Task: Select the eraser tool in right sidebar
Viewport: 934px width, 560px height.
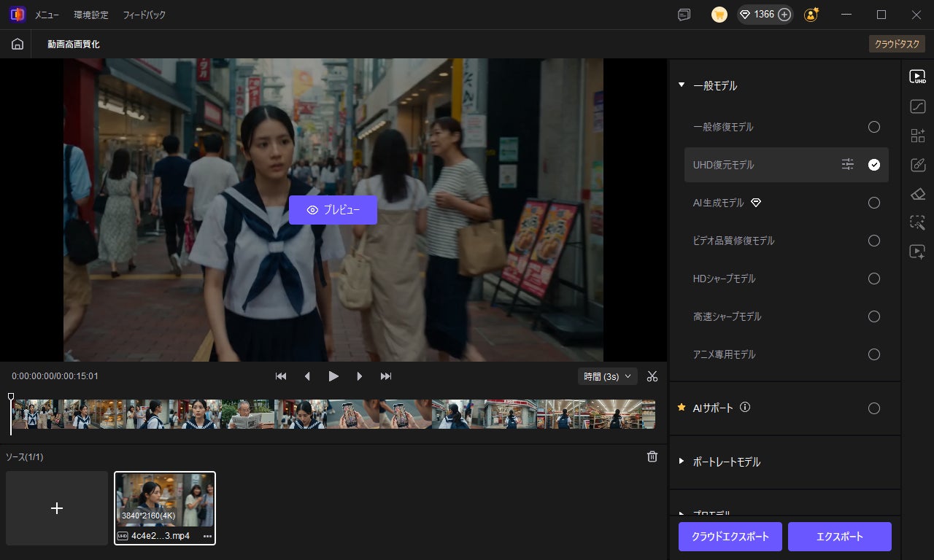Action: [x=917, y=193]
